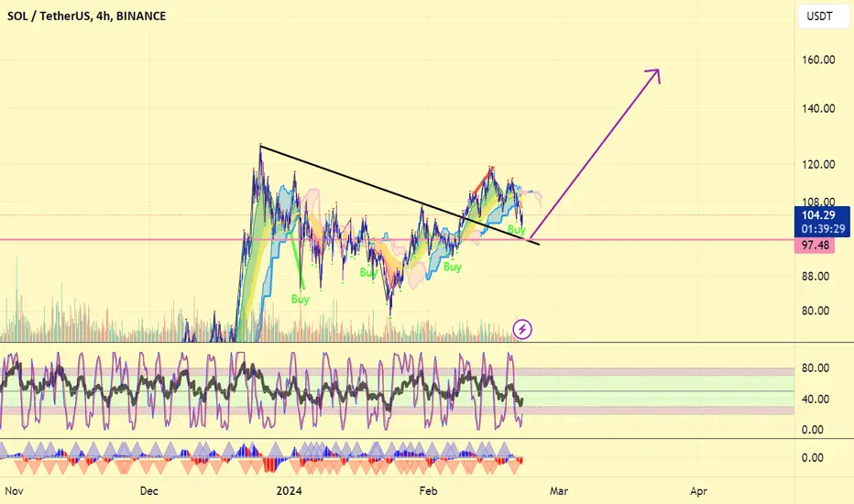This screenshot has width=854, height=504.
Task: Click the 140.00 price axis label
Action: (x=818, y=108)
